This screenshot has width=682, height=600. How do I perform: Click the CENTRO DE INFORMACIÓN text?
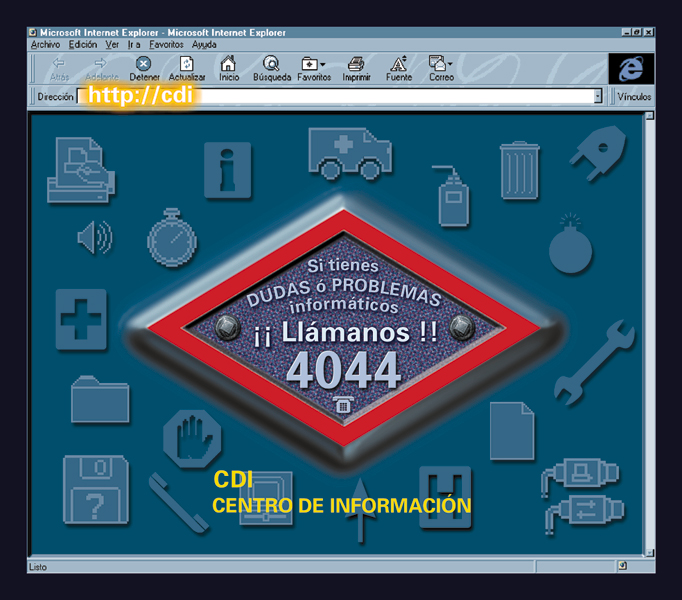point(341,506)
